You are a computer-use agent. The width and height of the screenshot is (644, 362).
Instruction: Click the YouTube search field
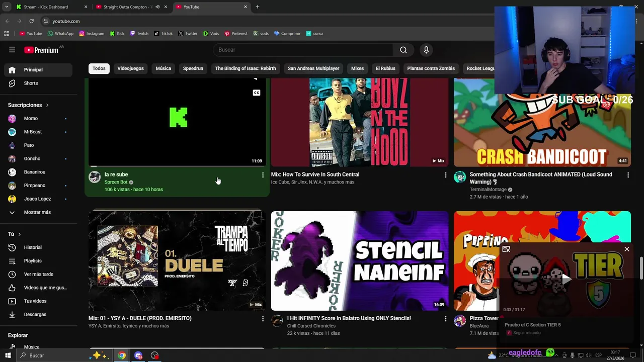pyautogui.click(x=303, y=50)
